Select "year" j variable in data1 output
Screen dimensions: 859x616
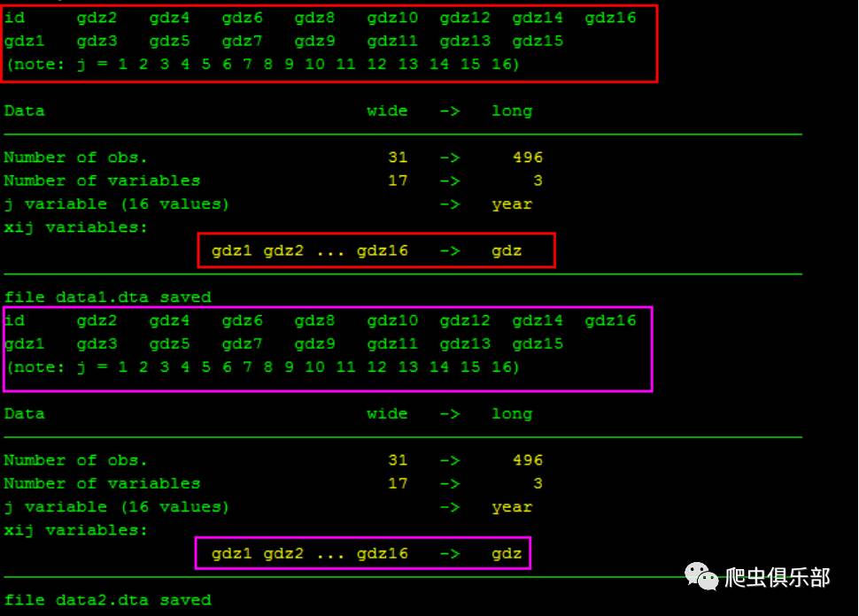point(512,204)
